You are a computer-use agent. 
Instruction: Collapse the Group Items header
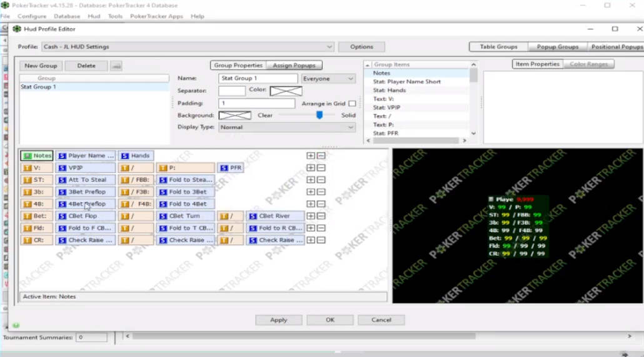click(x=368, y=65)
